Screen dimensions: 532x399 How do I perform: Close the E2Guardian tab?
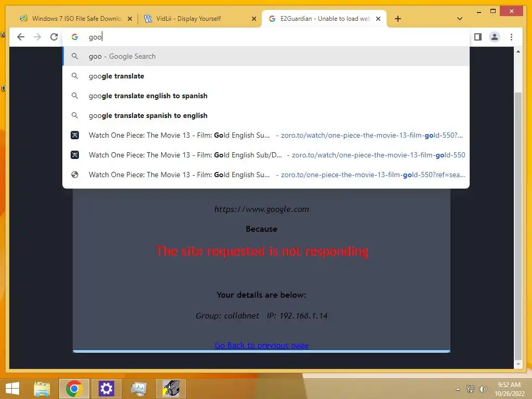pos(378,19)
